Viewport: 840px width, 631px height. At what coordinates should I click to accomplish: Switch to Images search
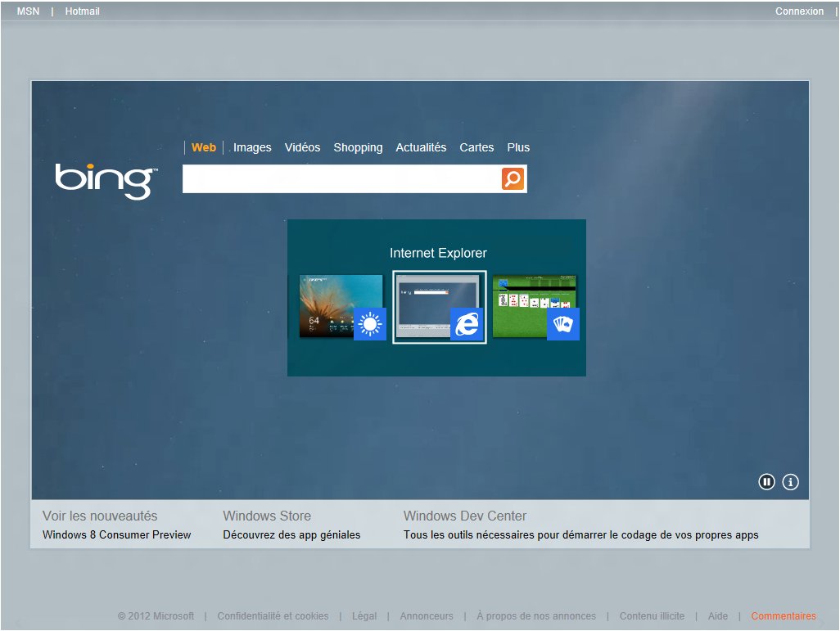pyautogui.click(x=252, y=147)
